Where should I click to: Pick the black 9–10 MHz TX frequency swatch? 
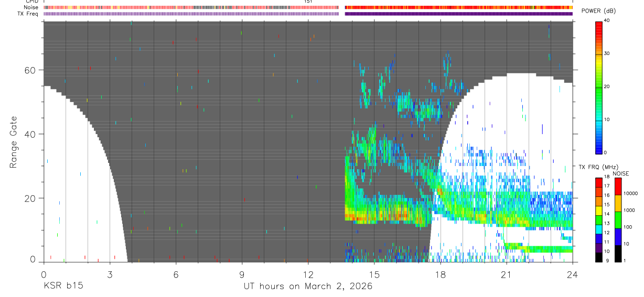point(599,257)
